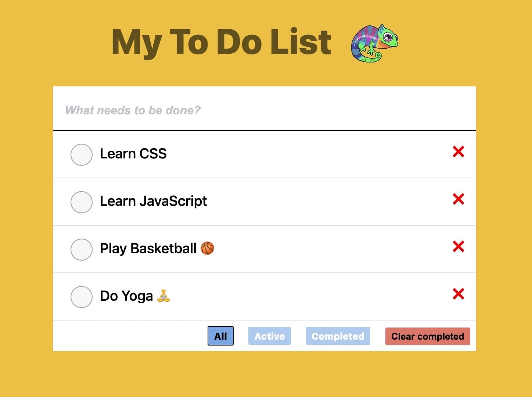532x397 pixels.
Task: Show all tasks with All filter
Action: pyautogui.click(x=220, y=336)
